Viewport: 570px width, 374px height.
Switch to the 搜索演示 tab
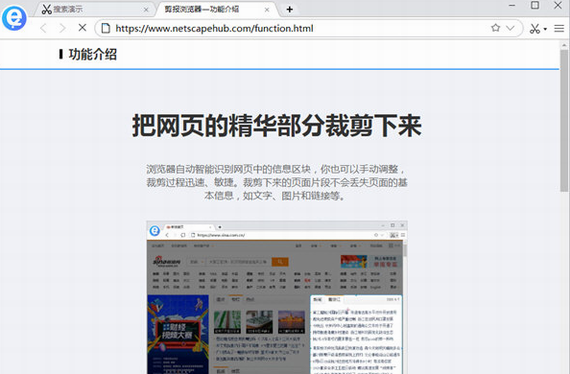[x=95, y=9]
